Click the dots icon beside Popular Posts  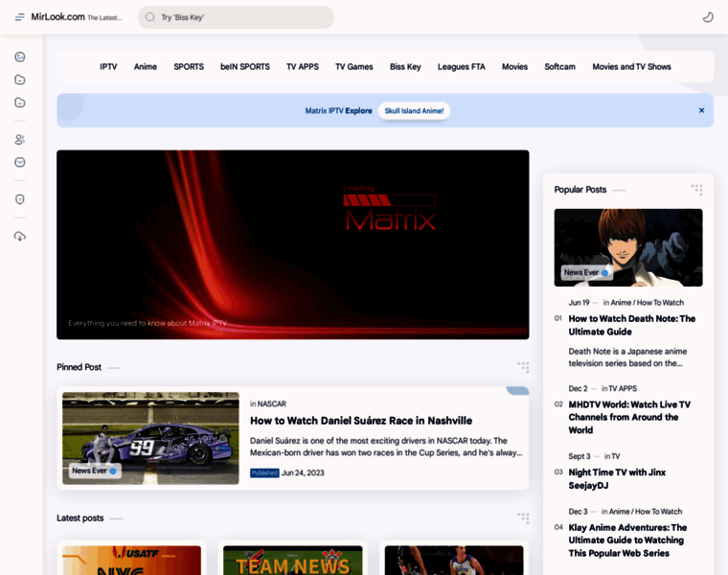[x=697, y=190]
